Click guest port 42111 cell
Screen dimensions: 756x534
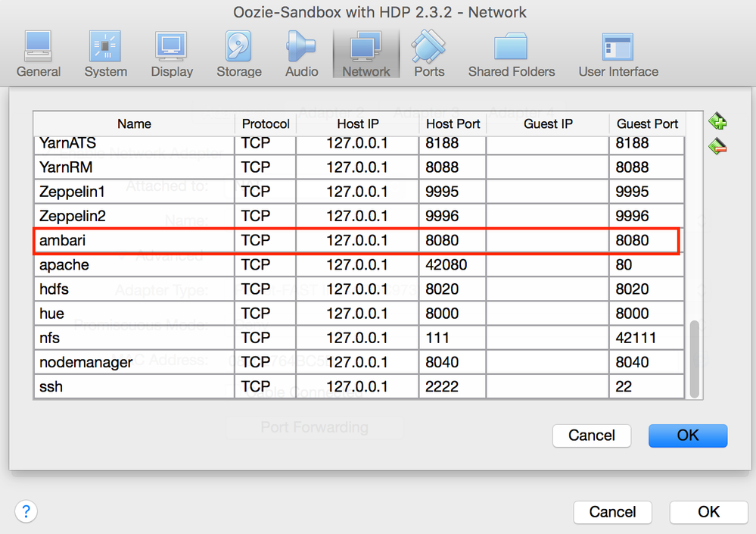pyautogui.click(x=646, y=338)
